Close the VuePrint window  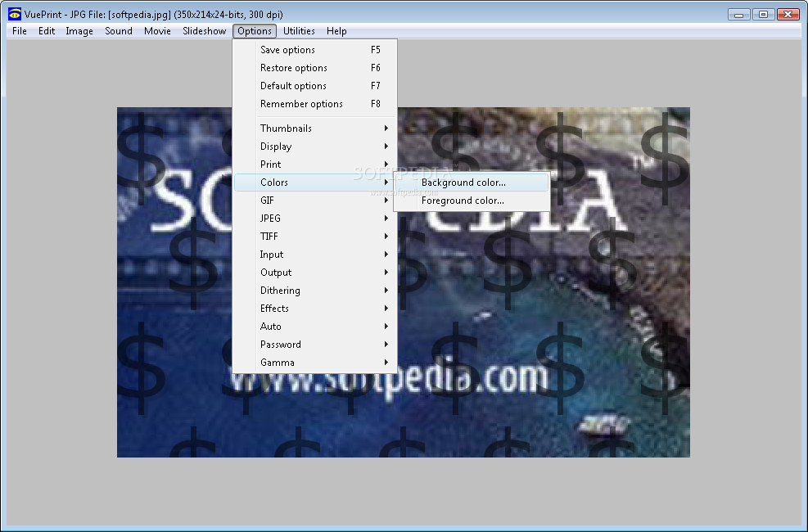click(x=788, y=15)
